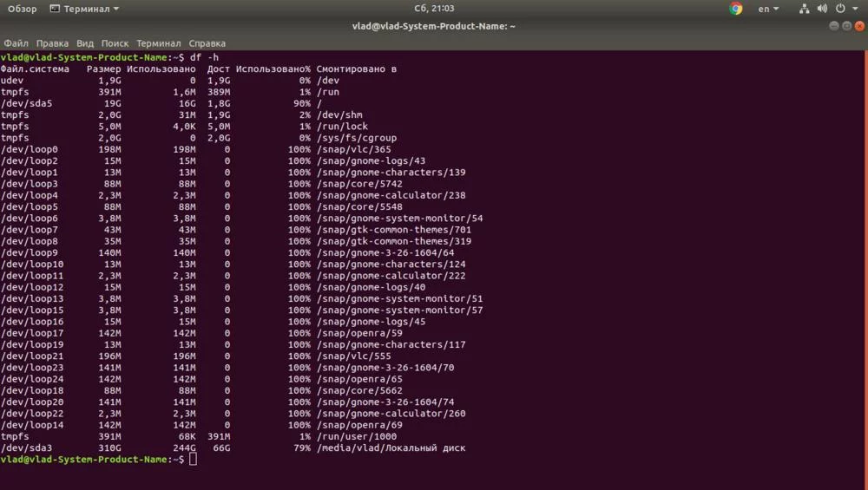
Task: Click '/snap/gnome-characters/139' mount path
Action: click(391, 173)
